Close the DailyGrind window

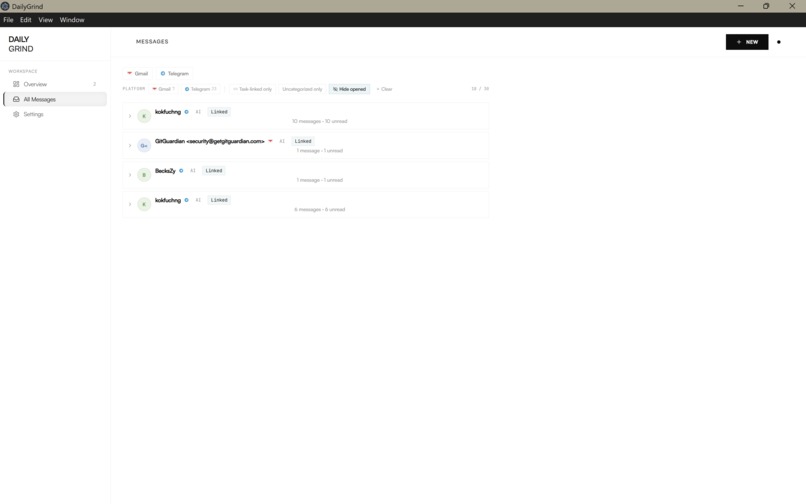pyautogui.click(x=792, y=6)
